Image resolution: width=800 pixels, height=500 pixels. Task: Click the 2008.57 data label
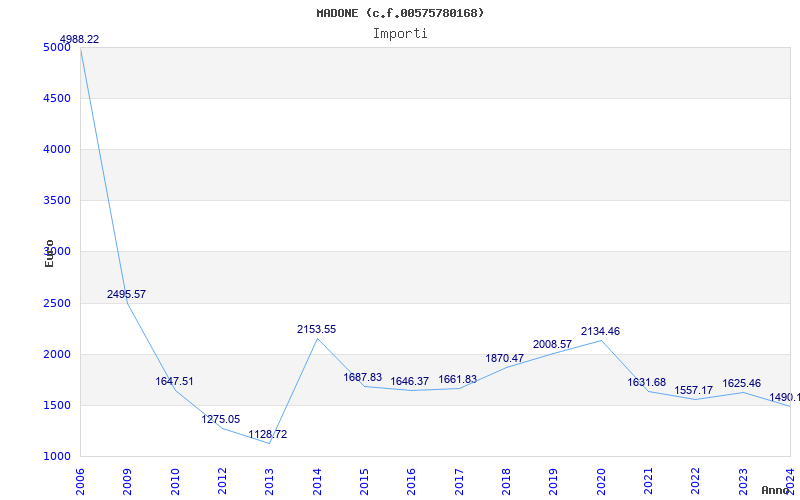[x=552, y=345]
